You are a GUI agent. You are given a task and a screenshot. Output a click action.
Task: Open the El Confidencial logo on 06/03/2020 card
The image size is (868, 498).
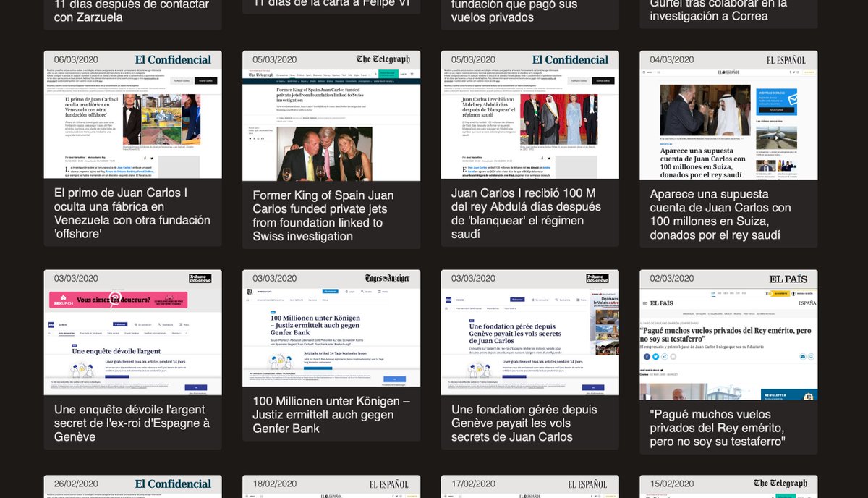click(x=173, y=59)
